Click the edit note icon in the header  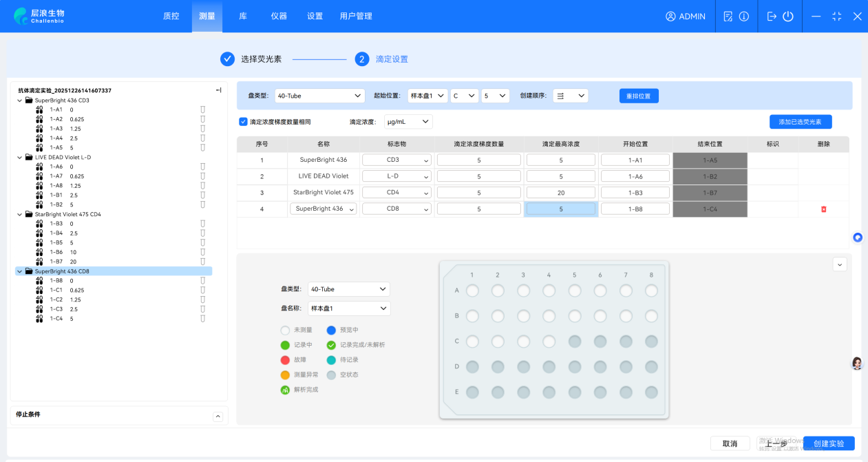(x=728, y=17)
